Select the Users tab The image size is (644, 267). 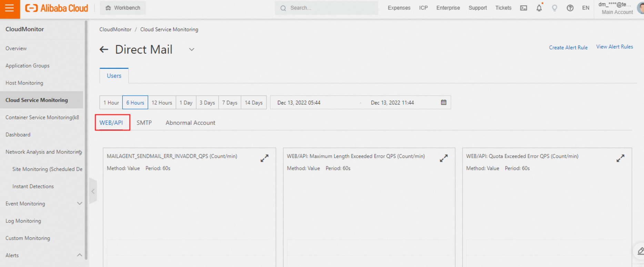(114, 76)
